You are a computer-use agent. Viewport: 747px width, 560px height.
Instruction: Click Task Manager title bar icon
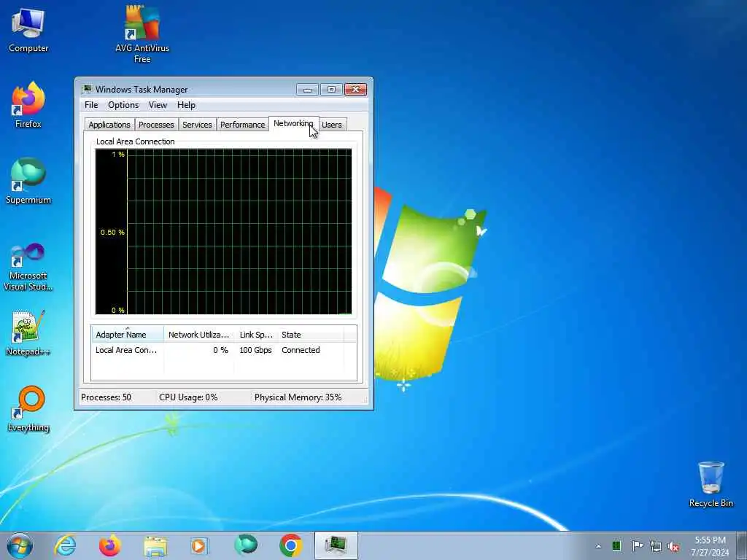[x=87, y=89]
